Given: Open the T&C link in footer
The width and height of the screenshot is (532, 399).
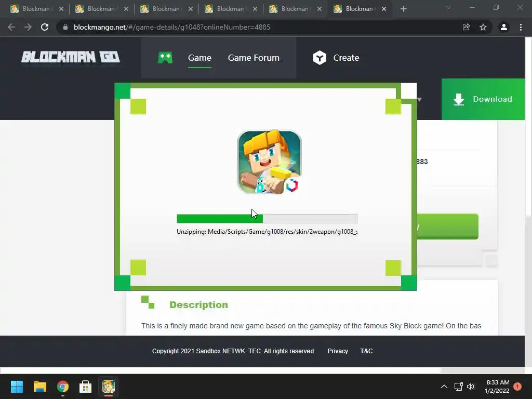Looking at the screenshot, I should [x=366, y=351].
